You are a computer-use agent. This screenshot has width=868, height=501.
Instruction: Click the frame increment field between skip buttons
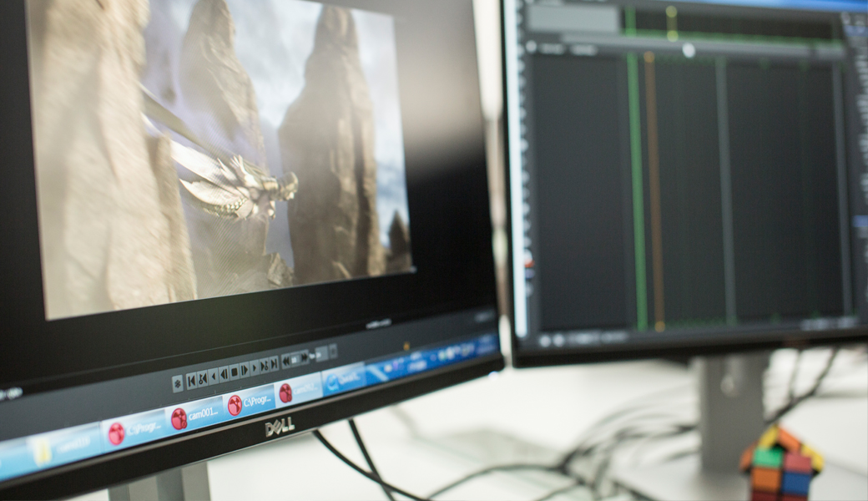tap(295, 359)
